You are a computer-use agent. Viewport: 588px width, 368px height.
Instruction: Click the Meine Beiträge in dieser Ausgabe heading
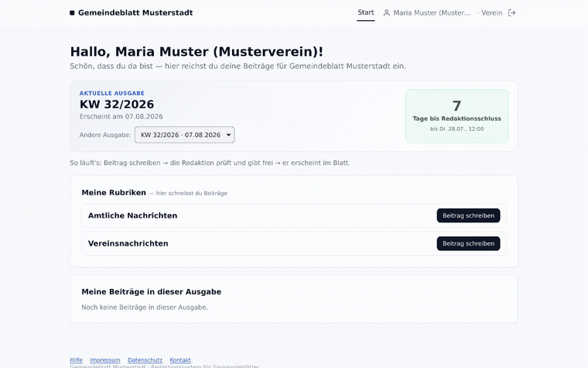(151, 292)
